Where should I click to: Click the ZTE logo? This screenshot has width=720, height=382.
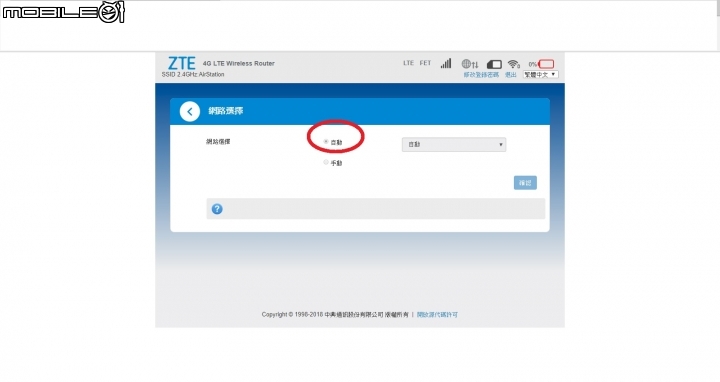pyautogui.click(x=182, y=63)
